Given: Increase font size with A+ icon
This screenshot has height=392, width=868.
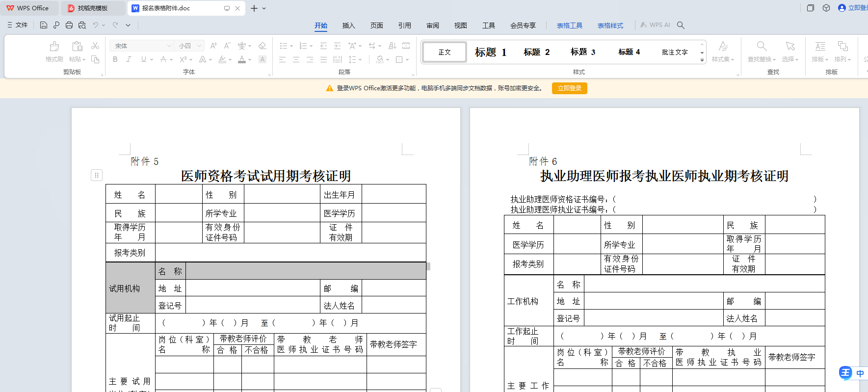Looking at the screenshot, I should pos(213,46).
